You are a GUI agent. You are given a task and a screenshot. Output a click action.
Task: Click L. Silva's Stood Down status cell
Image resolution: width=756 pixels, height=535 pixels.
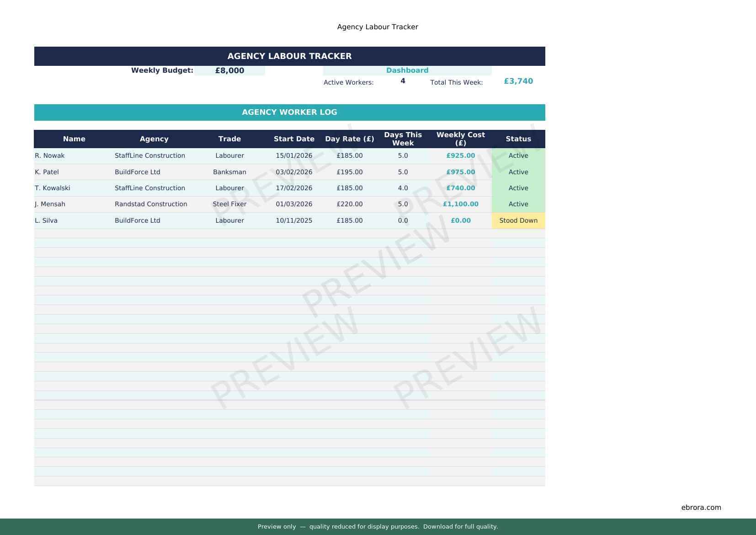click(x=518, y=221)
